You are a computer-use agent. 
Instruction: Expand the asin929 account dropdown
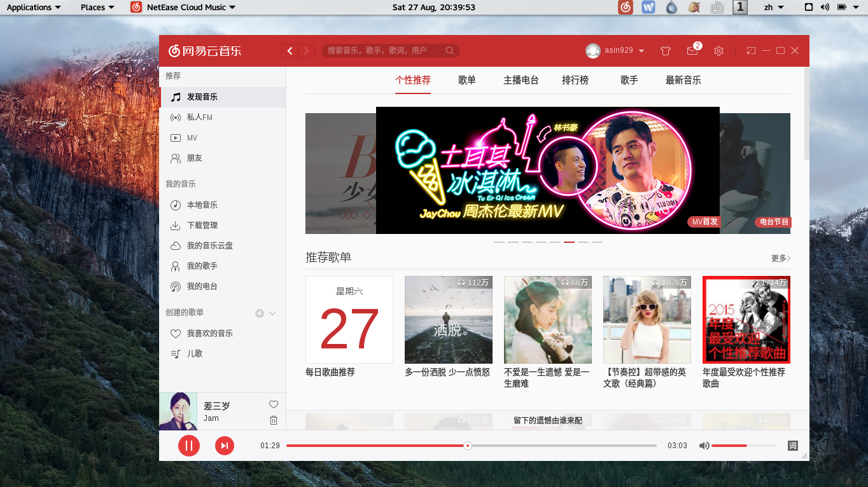pos(641,51)
